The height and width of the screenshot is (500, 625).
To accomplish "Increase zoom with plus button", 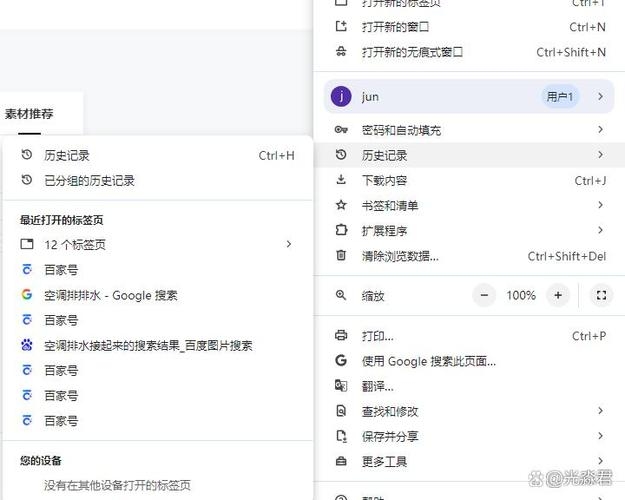I will [x=558, y=295].
